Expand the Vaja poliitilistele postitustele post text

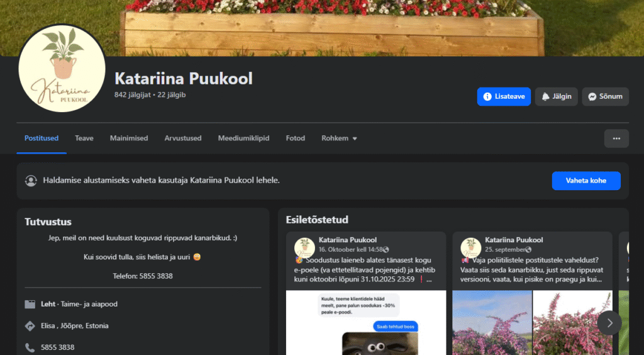(x=599, y=279)
